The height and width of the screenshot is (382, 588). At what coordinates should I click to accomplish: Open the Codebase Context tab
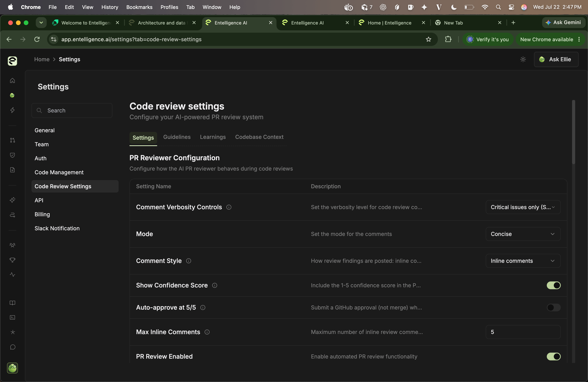[x=259, y=137]
